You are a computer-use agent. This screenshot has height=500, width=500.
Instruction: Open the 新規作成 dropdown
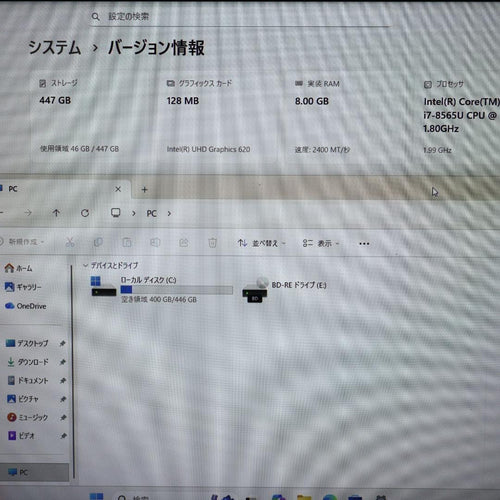pos(22,242)
